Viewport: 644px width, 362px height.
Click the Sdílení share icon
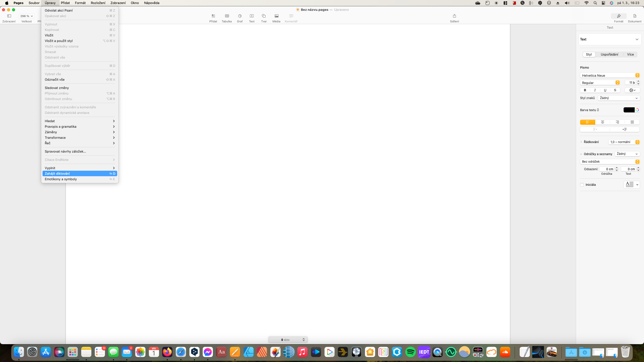(454, 16)
